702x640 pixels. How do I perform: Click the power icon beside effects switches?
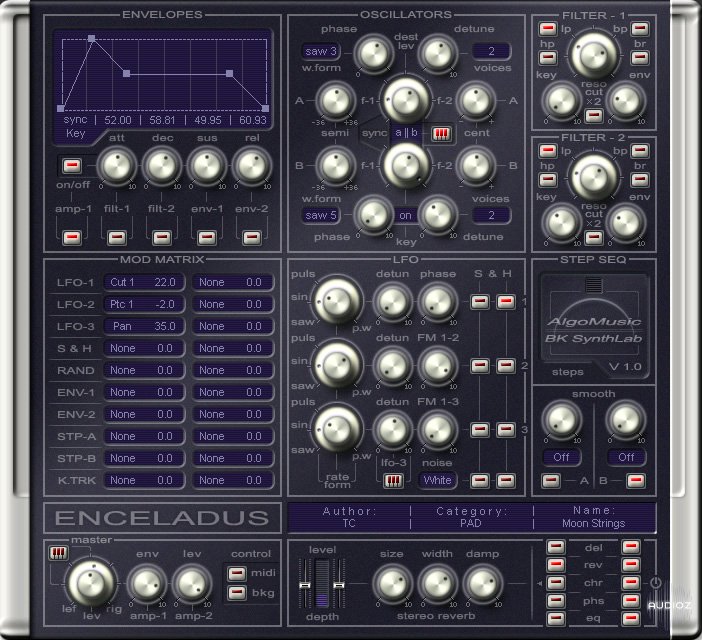tap(655, 583)
